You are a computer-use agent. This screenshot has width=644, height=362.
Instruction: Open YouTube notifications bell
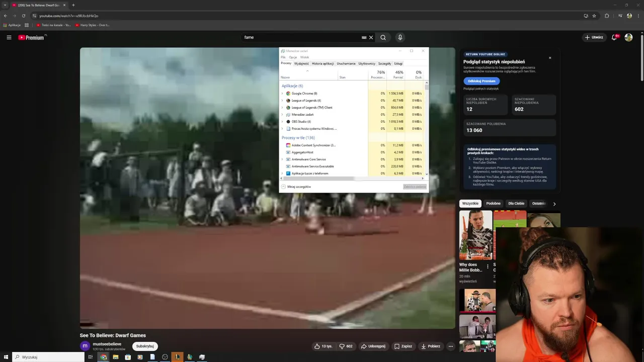click(615, 37)
